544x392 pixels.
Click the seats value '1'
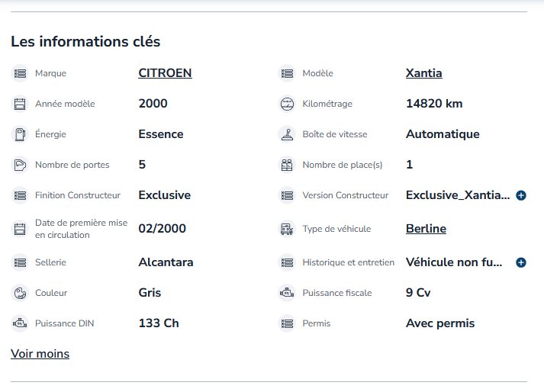pyautogui.click(x=410, y=165)
